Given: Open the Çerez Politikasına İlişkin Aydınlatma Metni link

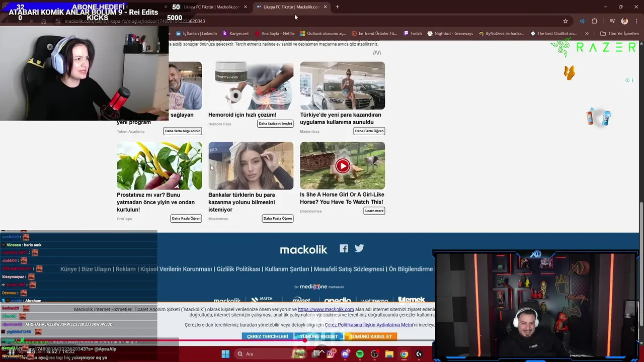Looking at the screenshot, I should click(369, 325).
